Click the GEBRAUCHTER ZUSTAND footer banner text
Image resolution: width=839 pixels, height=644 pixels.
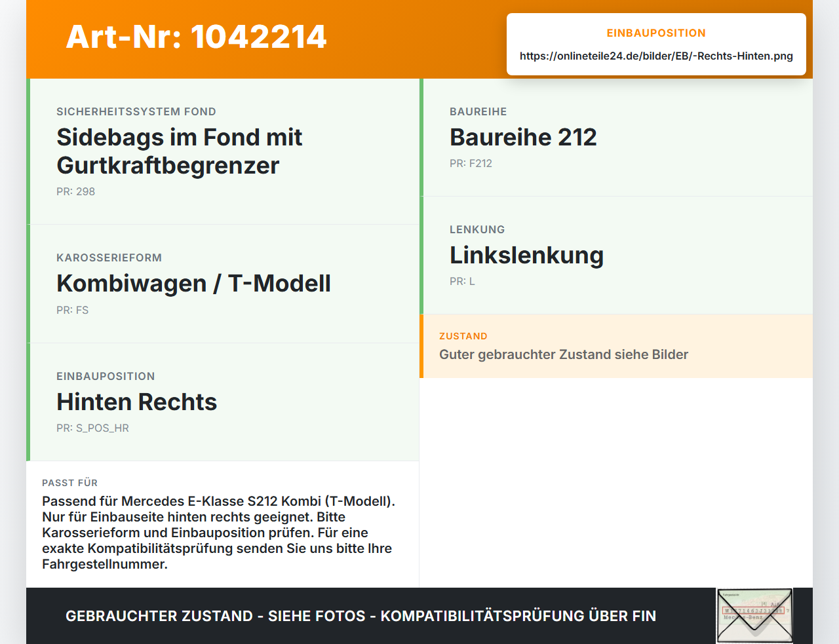[361, 616]
